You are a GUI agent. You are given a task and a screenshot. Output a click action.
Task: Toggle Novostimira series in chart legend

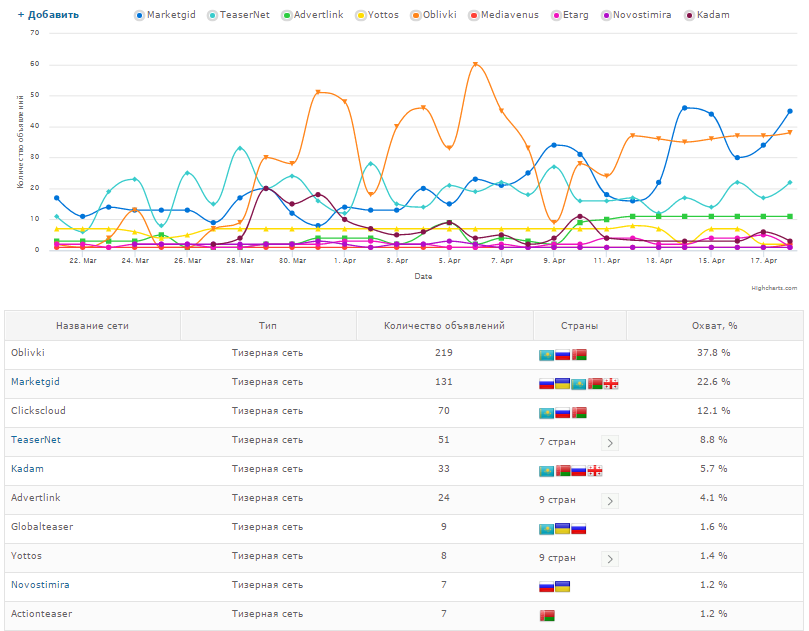(636, 15)
